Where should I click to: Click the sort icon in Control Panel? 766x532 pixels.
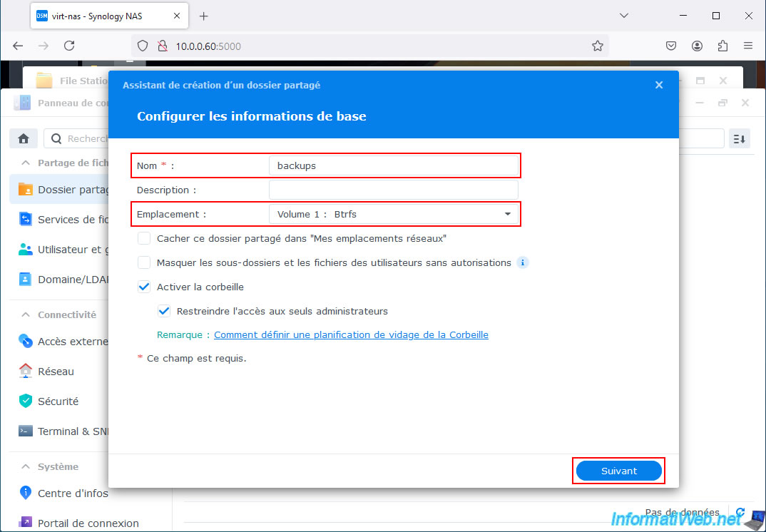(x=739, y=139)
